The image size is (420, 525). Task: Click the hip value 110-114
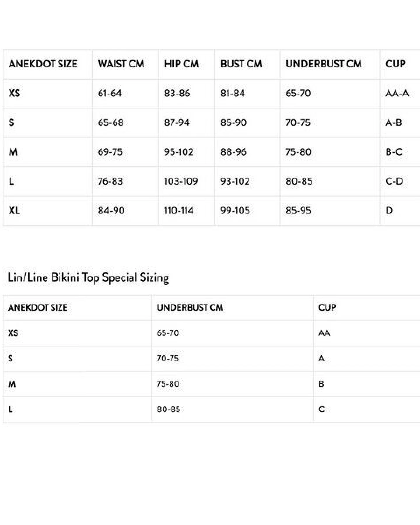point(179,210)
